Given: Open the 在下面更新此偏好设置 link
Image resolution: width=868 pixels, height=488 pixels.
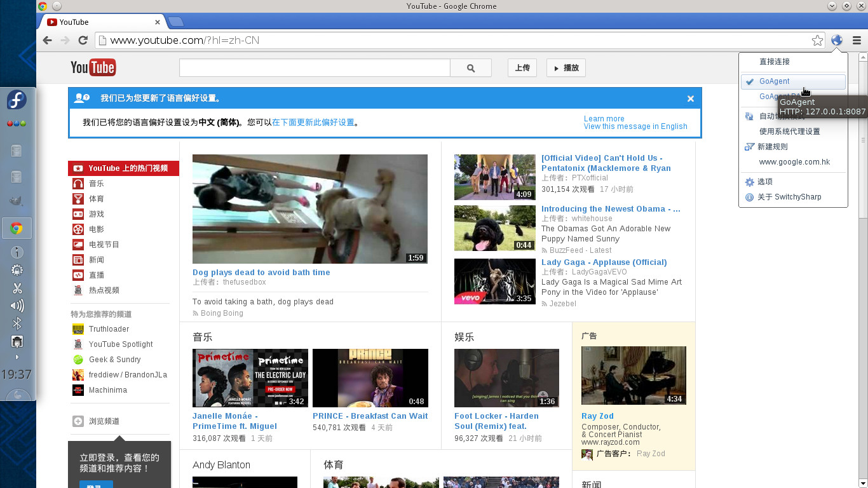Looking at the screenshot, I should coord(313,123).
